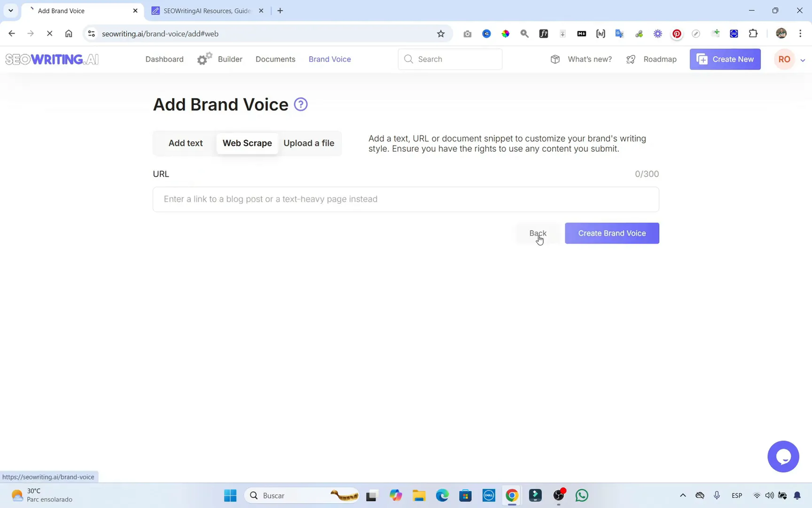Switch to the Add text tab
Screen dimensions: 812x508
click(x=185, y=143)
